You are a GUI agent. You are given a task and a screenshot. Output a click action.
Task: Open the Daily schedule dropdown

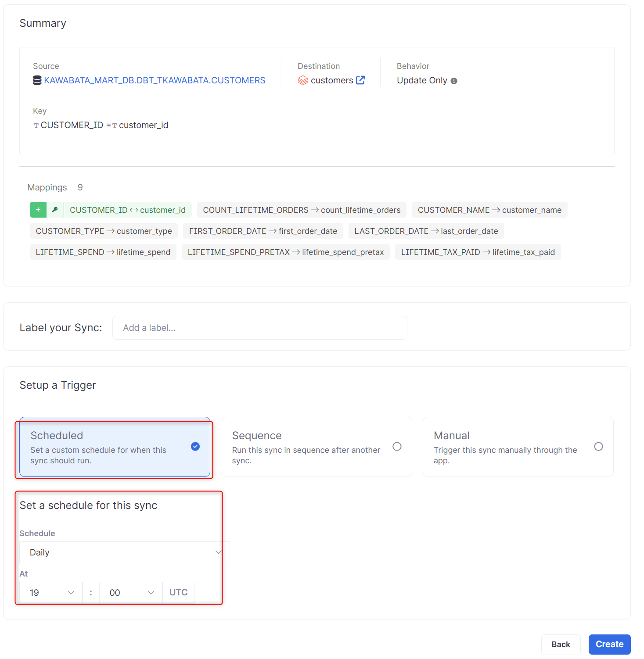(x=125, y=552)
